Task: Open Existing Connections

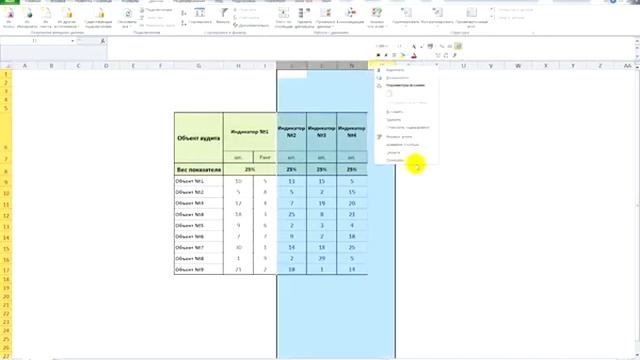Action: click(99, 18)
